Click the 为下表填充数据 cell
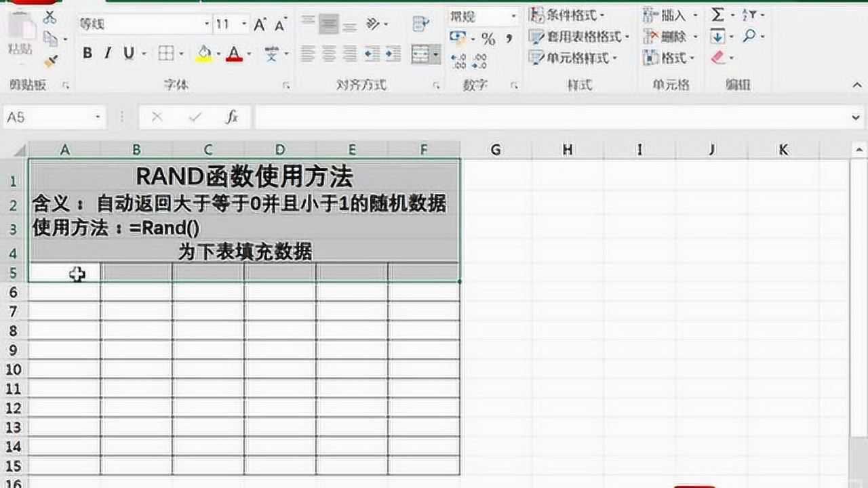The image size is (868, 488). pos(244,252)
